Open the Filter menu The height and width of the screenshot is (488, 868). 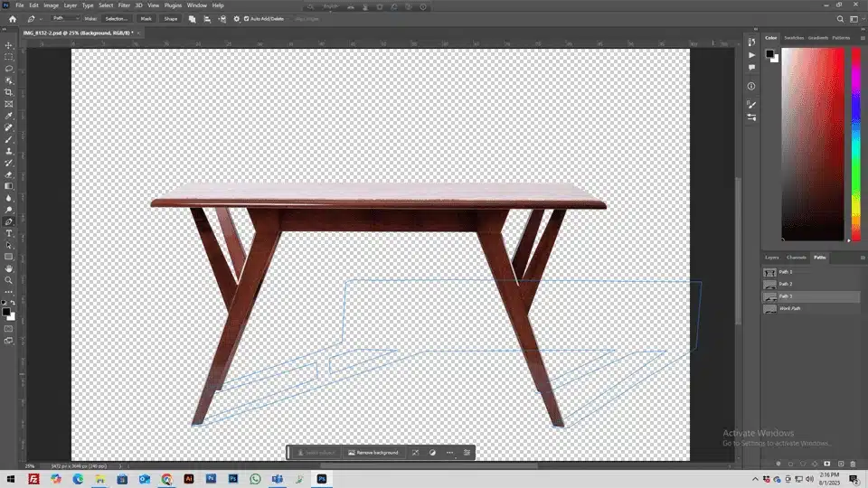click(124, 5)
